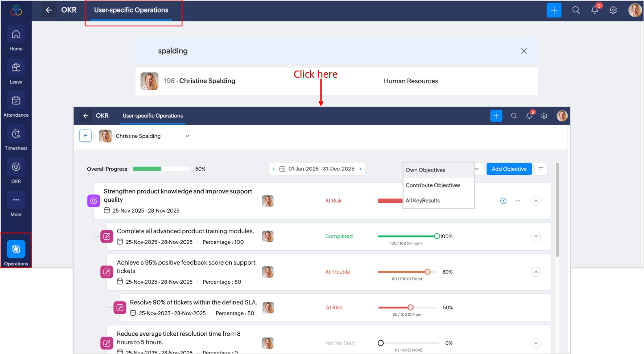The height and width of the screenshot is (354, 644).
Task: Open notifications bell in outer top bar
Action: pyautogui.click(x=595, y=10)
